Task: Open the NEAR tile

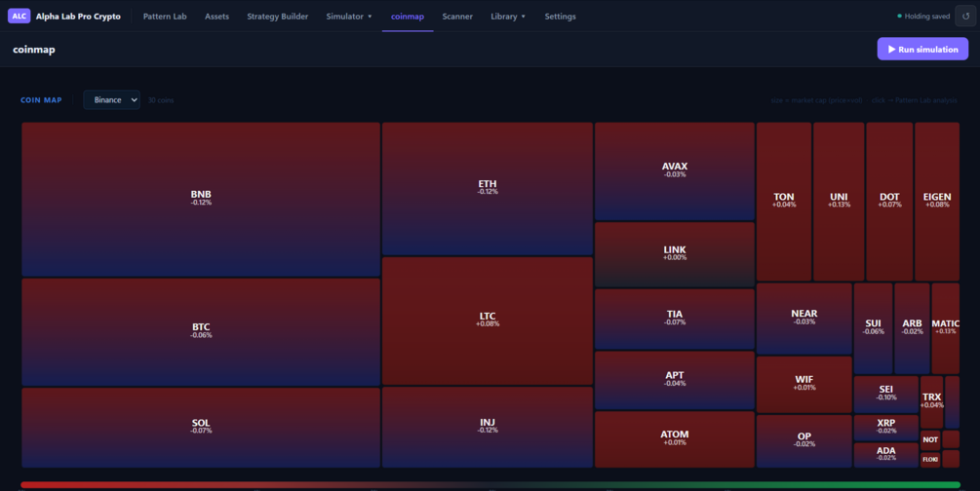Action: coord(804,319)
